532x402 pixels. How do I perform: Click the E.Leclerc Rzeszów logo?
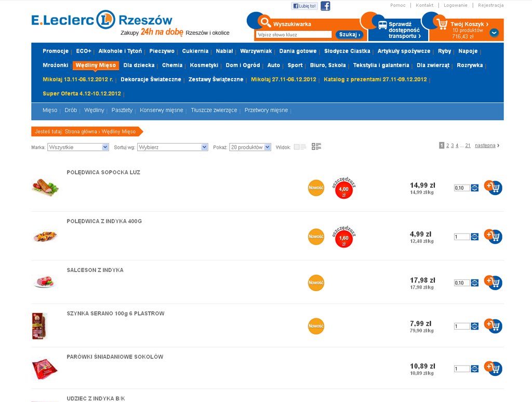pos(102,20)
